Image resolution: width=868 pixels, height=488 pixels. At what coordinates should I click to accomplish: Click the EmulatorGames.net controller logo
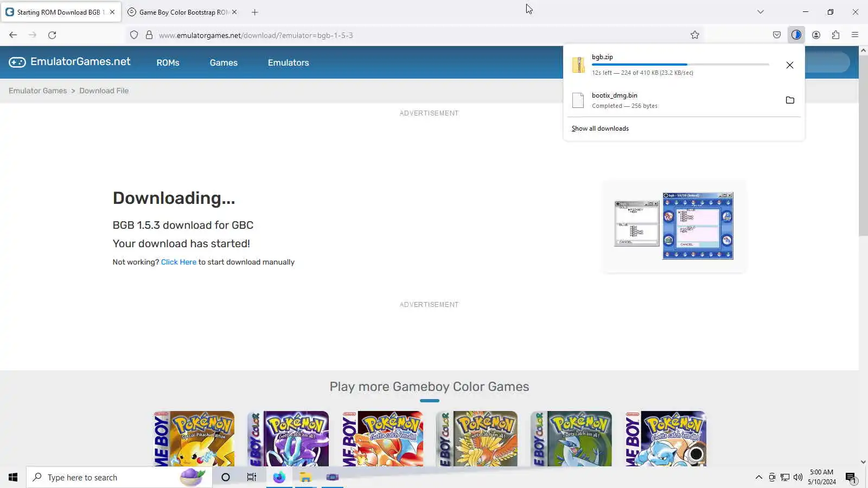(x=17, y=62)
